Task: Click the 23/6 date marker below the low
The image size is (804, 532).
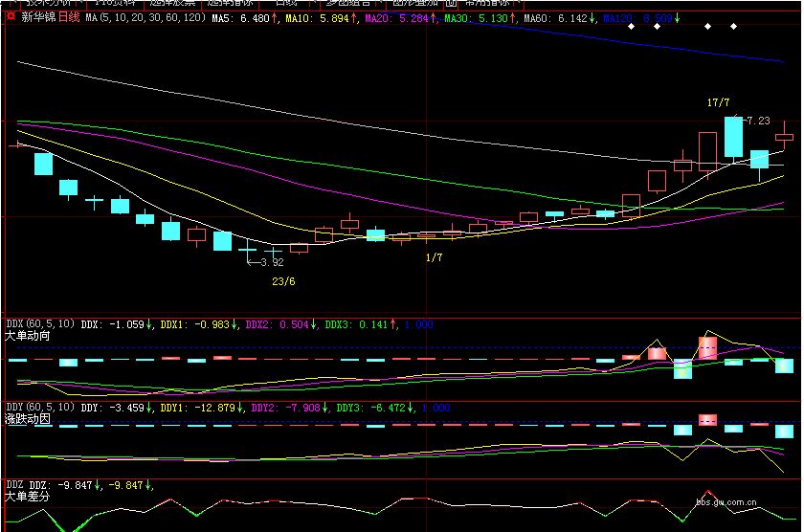Action: pyautogui.click(x=283, y=281)
